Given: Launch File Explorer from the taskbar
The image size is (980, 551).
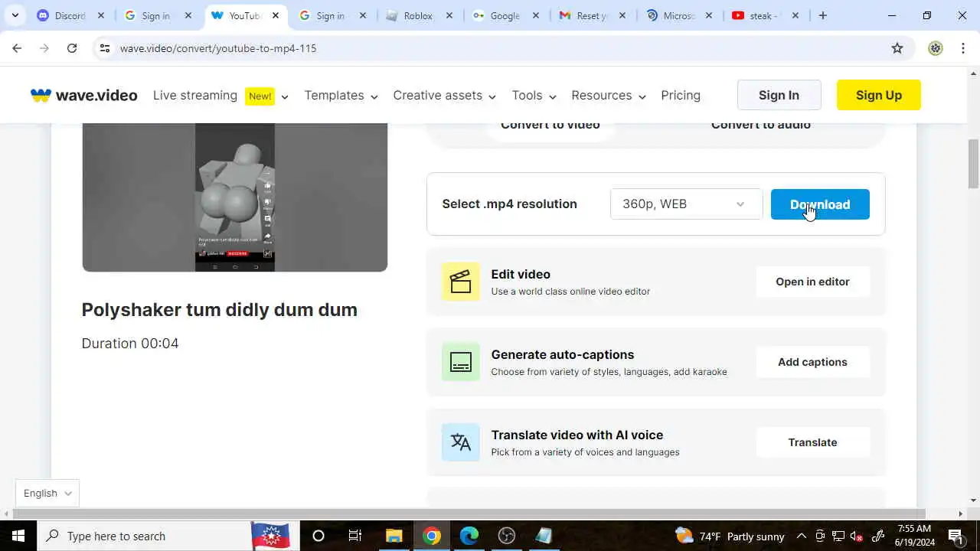Looking at the screenshot, I should [x=394, y=536].
